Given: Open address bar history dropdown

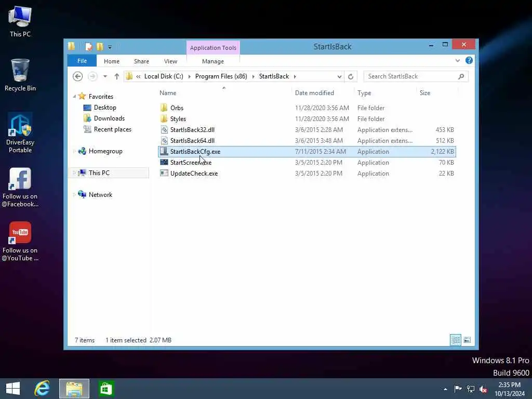Looking at the screenshot, I should (x=339, y=77).
